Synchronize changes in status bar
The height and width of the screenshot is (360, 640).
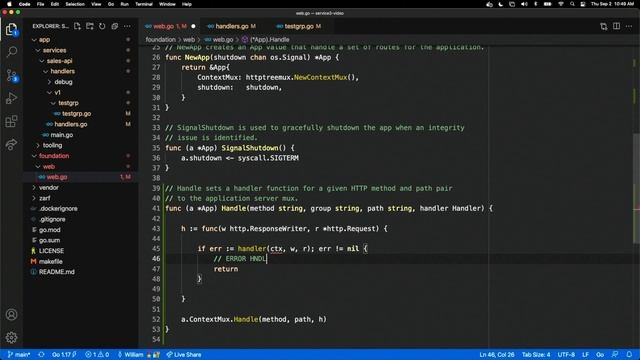coord(41,355)
